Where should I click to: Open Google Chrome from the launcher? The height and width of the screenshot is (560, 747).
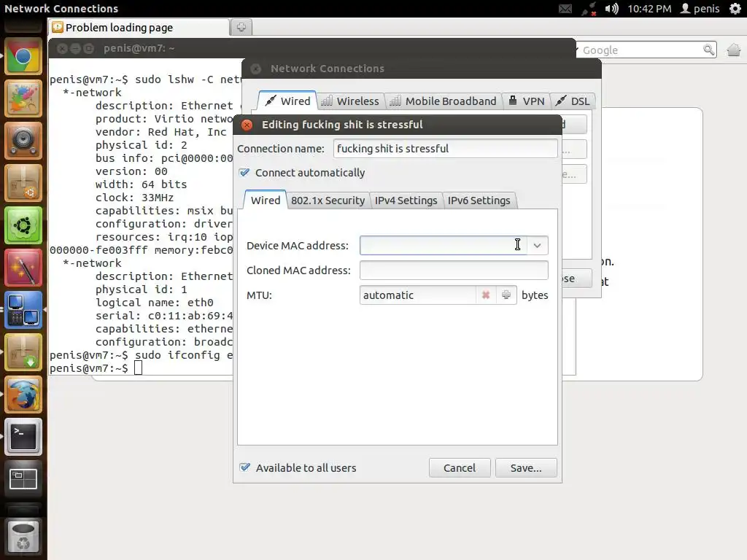(23, 57)
